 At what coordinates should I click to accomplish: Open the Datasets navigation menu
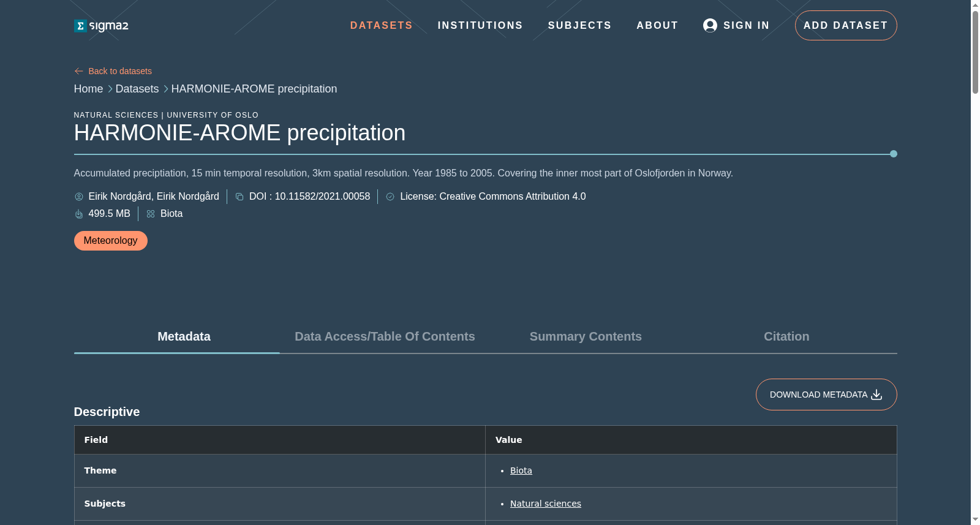(x=381, y=25)
